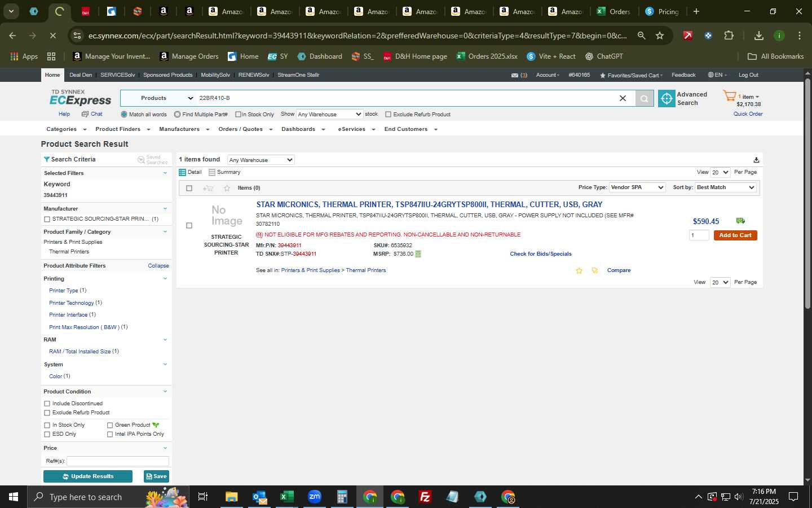Image resolution: width=812 pixels, height=508 pixels.
Task: Switch to Detail view icon
Action: [x=182, y=172]
